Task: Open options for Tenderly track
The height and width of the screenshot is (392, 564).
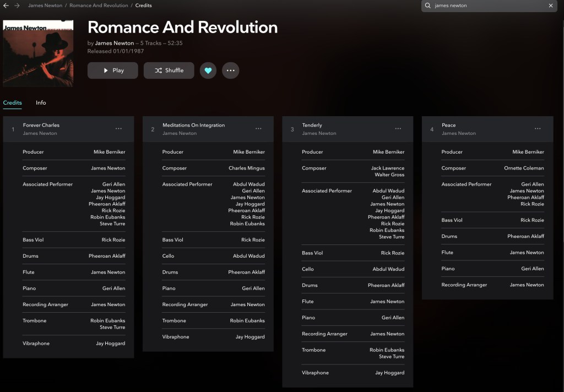Action: tap(398, 129)
